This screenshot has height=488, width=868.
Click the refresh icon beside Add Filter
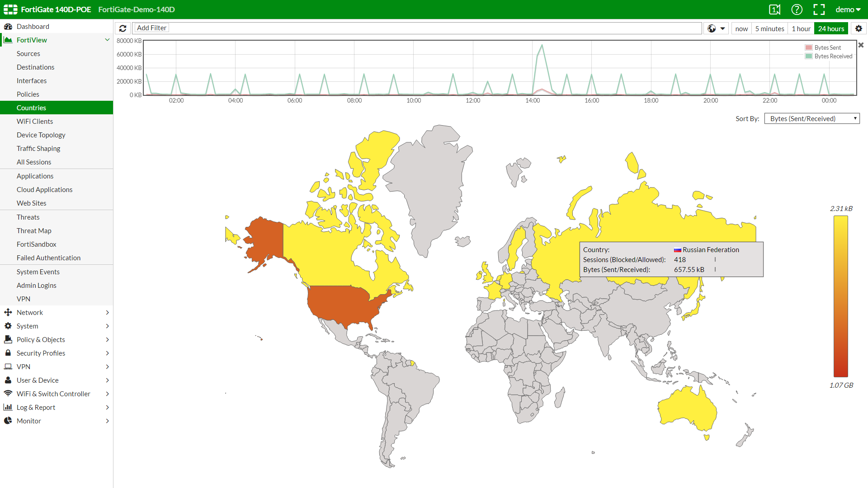pyautogui.click(x=123, y=28)
